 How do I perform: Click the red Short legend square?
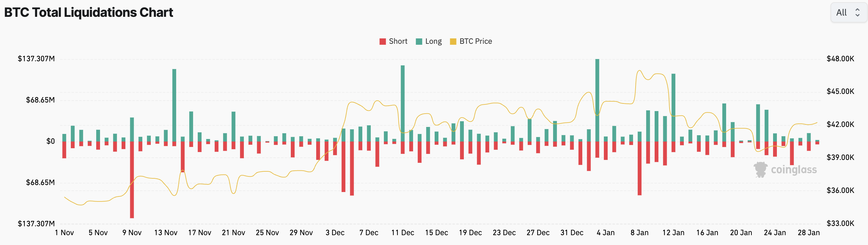pyautogui.click(x=383, y=42)
